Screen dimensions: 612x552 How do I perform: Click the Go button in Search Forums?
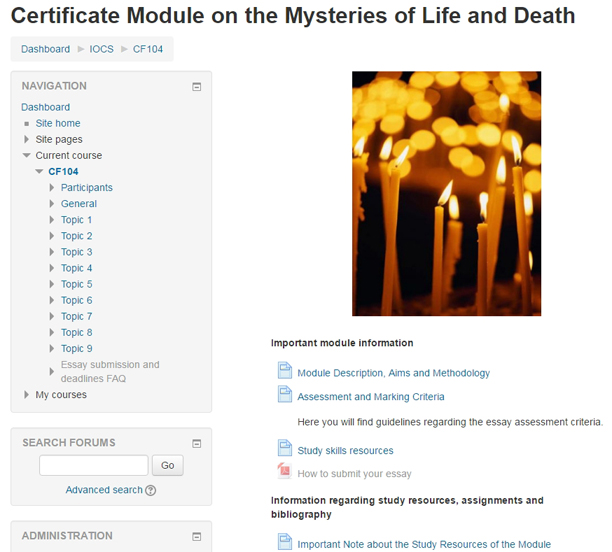coord(167,465)
